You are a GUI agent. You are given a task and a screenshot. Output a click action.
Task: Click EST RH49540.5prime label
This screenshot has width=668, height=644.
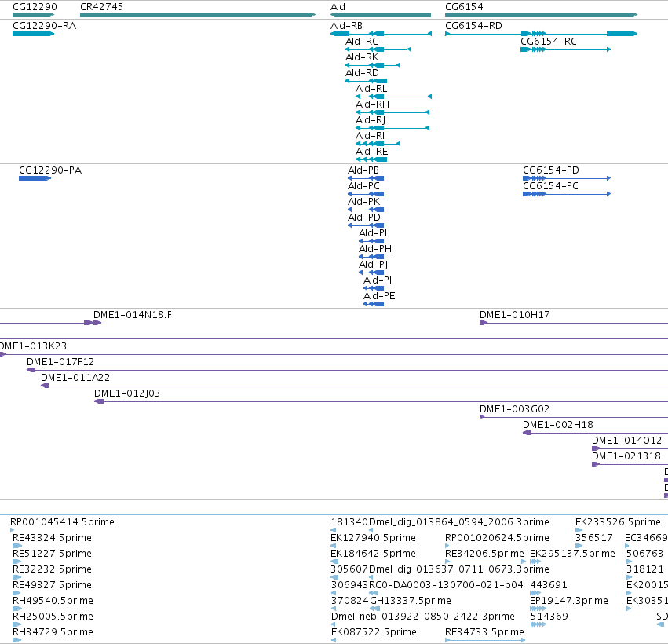53,601
